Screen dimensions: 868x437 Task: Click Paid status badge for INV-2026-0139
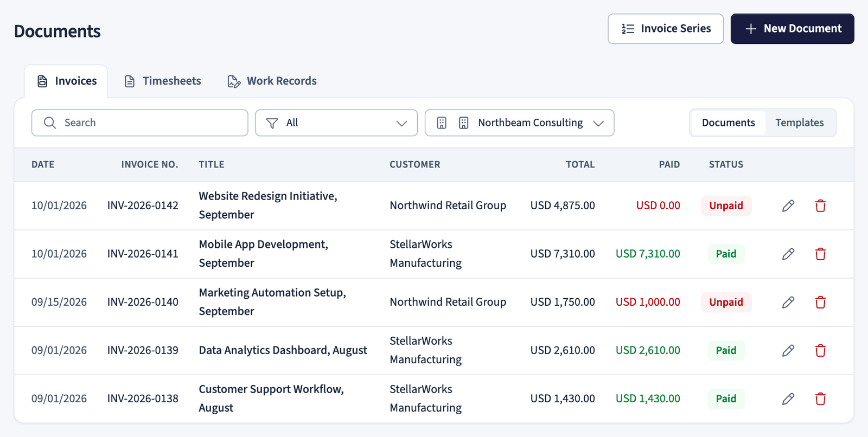tap(726, 350)
